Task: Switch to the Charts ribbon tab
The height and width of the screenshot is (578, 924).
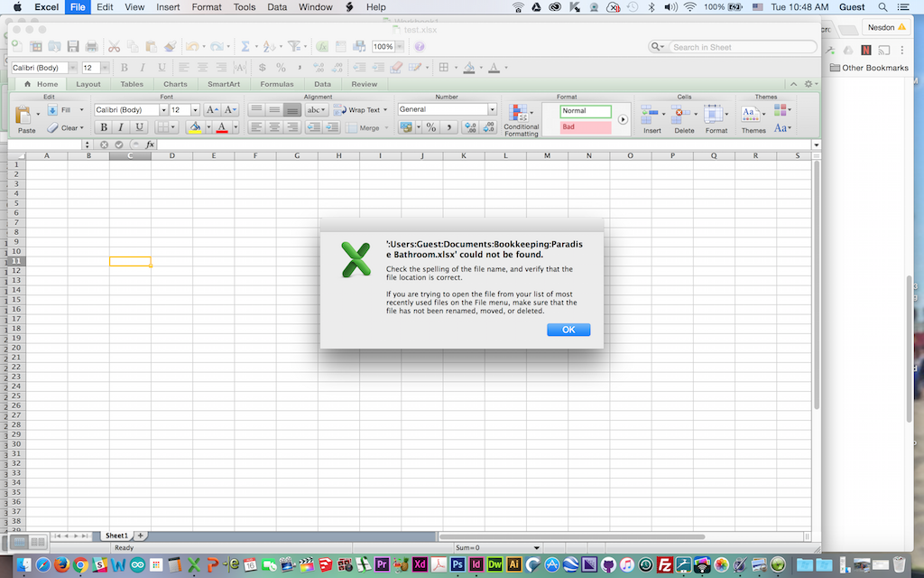Action: 175,84
